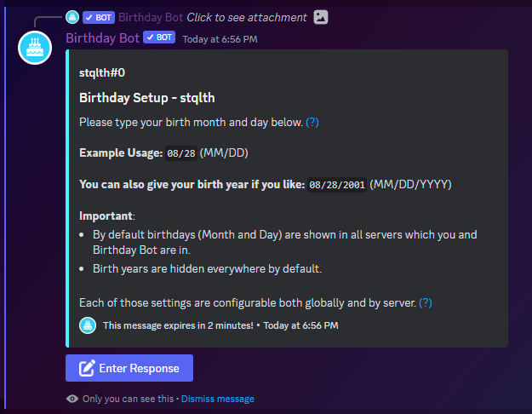The image size is (532, 414).
Task: Click the cake icon in the embed footer
Action: [x=88, y=325]
